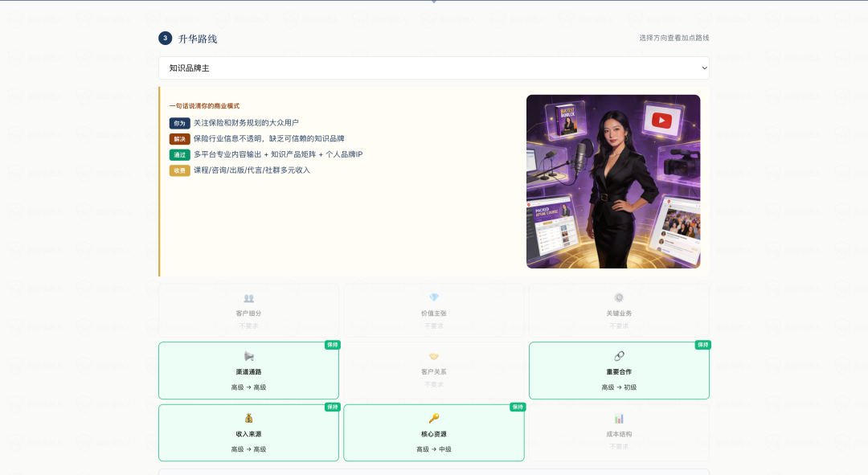Click the 关键业务 card title
The image size is (868, 475).
(x=619, y=313)
